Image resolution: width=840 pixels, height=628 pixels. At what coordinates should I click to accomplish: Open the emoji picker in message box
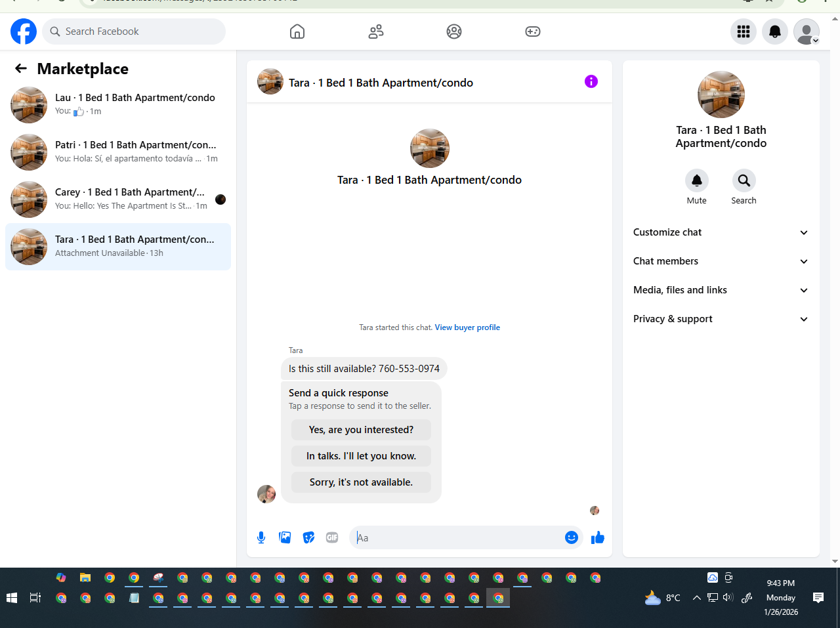tap(572, 537)
